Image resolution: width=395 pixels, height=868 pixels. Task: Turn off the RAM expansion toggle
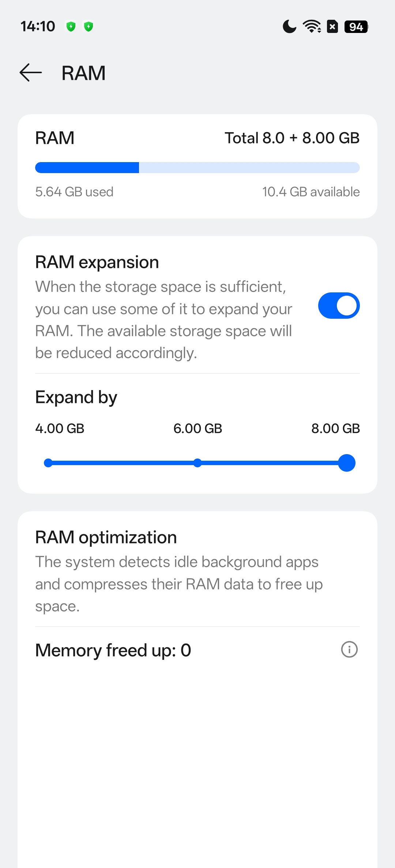click(339, 306)
